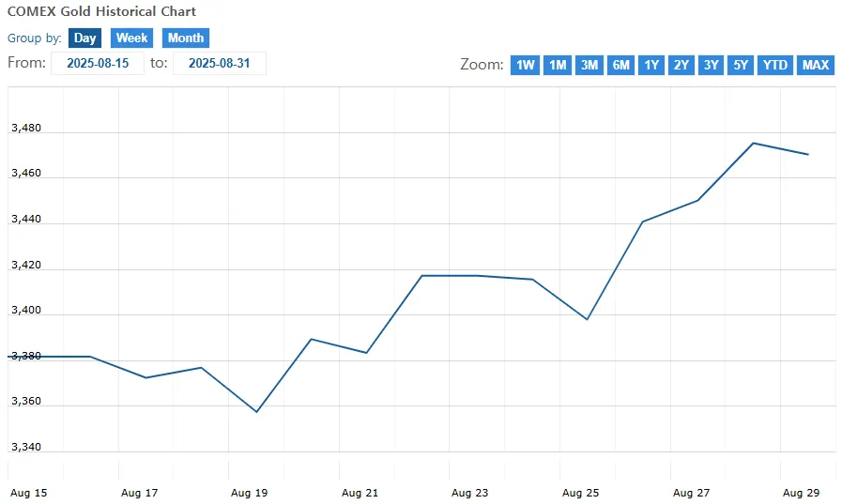Click the From date field 2025-08-15

(98, 63)
